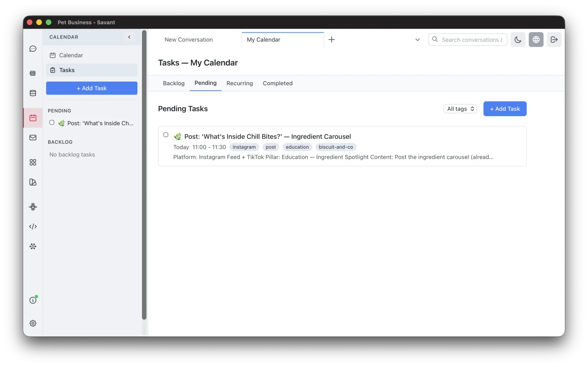The width and height of the screenshot is (588, 367).
Task: Open the All tags filter dropdown
Action: click(x=460, y=109)
